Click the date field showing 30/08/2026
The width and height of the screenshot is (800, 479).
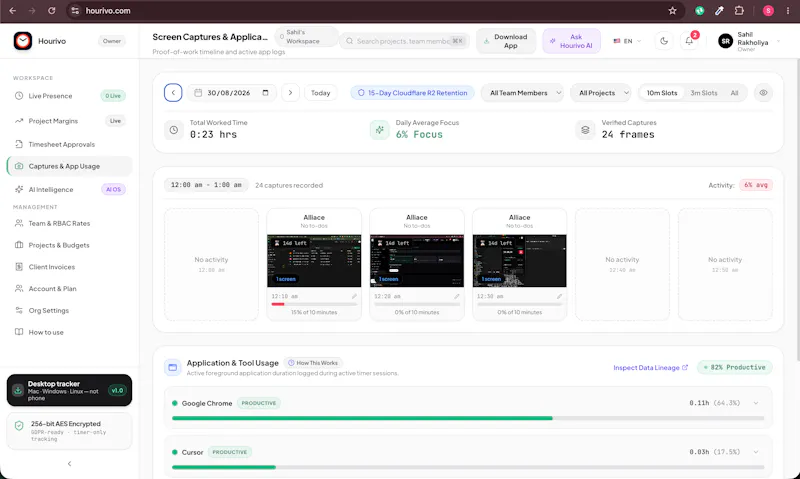[232, 93]
